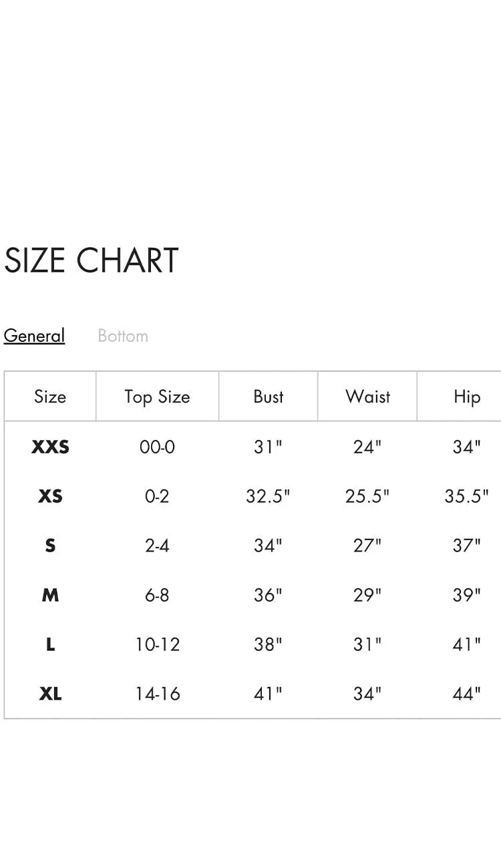Click the 14-16 top size cell
501x868 pixels.
[x=157, y=694]
